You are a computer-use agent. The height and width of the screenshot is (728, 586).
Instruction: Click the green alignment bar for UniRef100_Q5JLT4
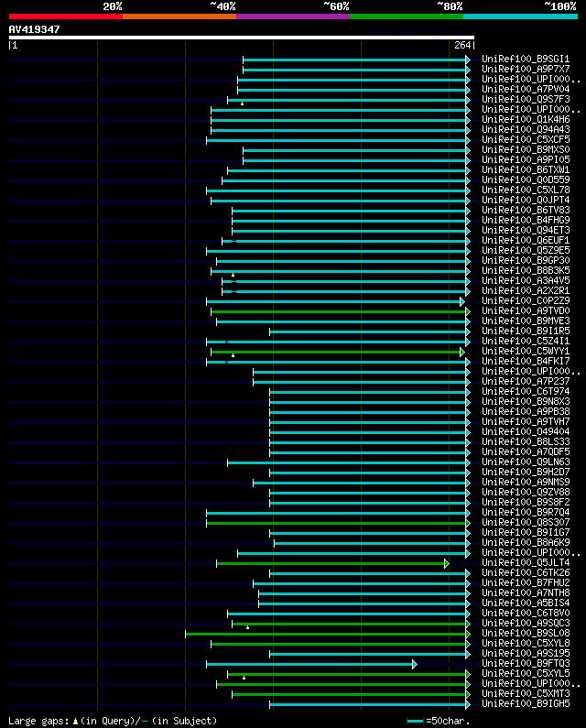pos(331,564)
